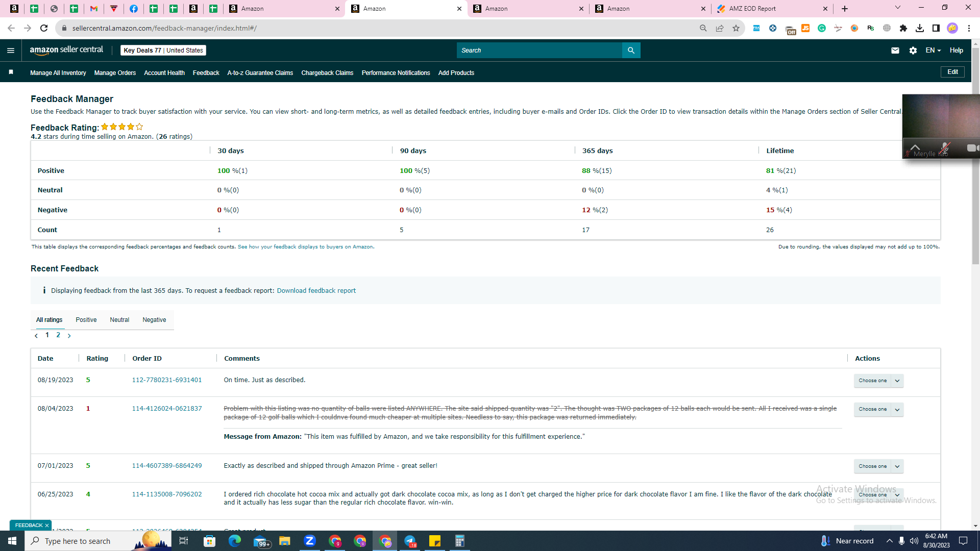Open the Help link

coord(957,51)
